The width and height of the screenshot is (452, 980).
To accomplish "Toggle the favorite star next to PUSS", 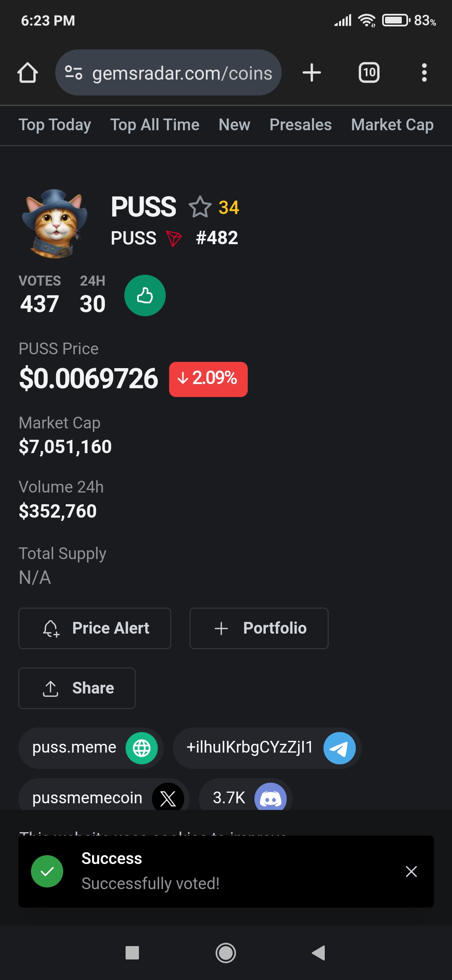I will click(200, 207).
